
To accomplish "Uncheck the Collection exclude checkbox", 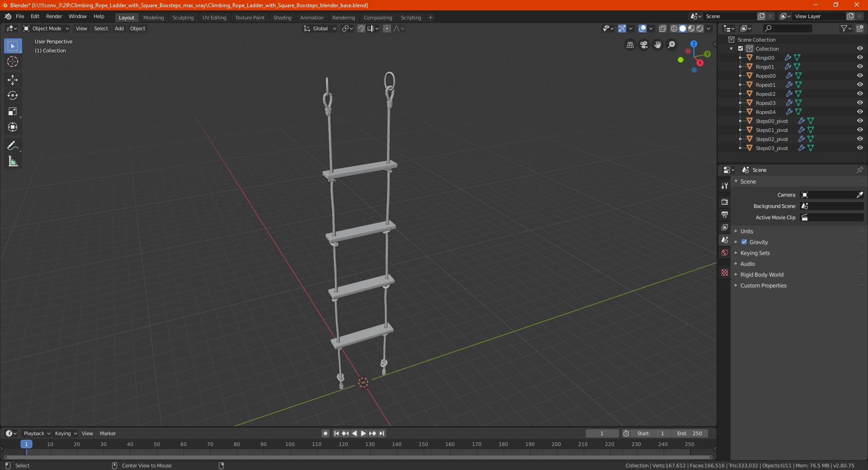I will point(741,49).
